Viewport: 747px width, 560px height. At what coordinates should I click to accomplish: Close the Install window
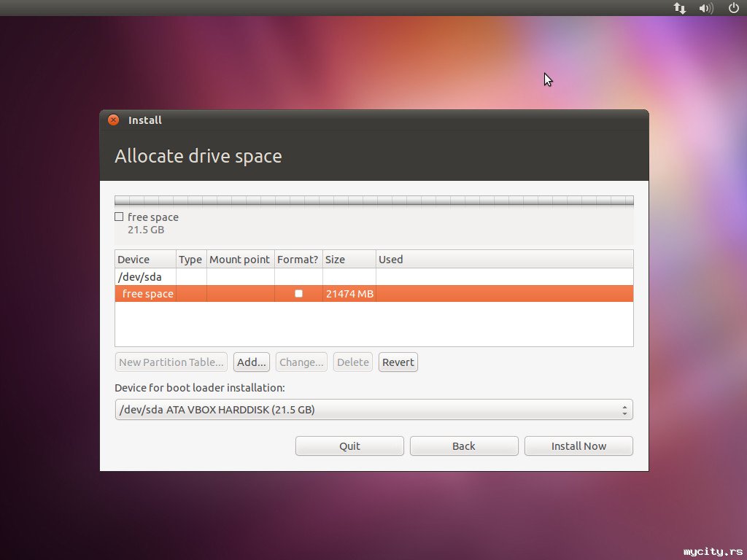tap(113, 120)
